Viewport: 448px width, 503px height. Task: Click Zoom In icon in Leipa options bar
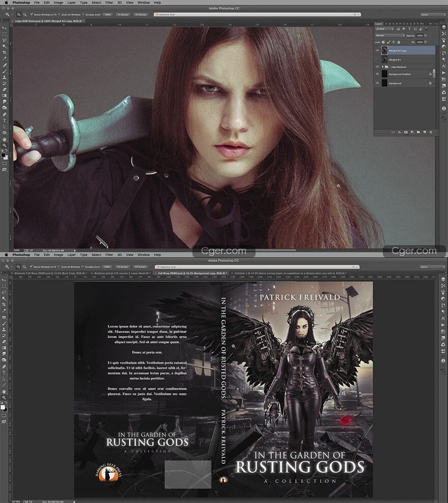coord(19,14)
